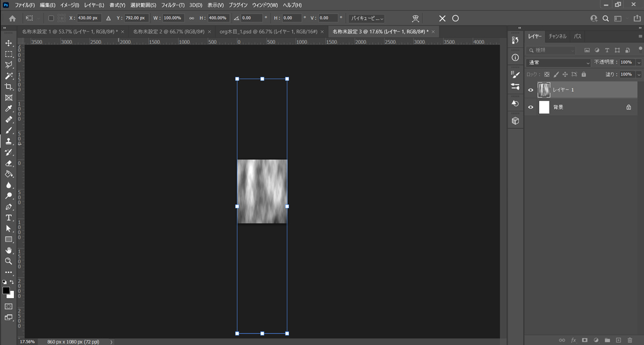Cancel the transform with X icon
Image resolution: width=644 pixels, height=345 pixels.
442,18
